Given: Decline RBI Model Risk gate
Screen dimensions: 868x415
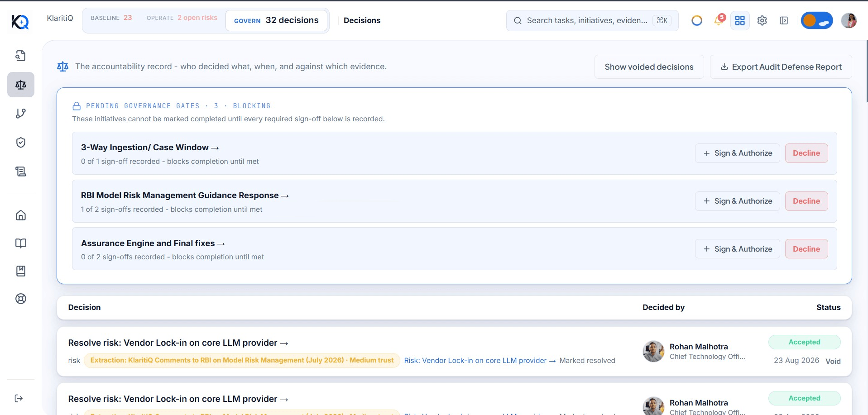Looking at the screenshot, I should [806, 201].
